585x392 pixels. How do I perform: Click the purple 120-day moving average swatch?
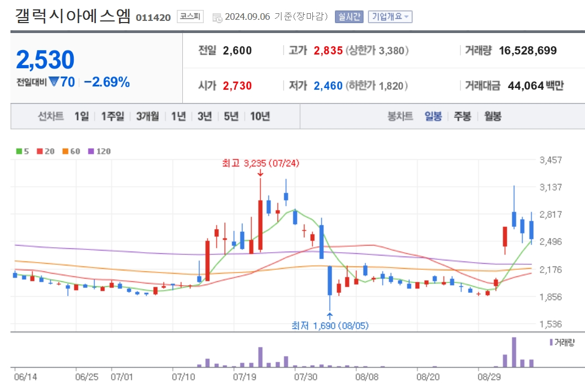pyautogui.click(x=91, y=151)
